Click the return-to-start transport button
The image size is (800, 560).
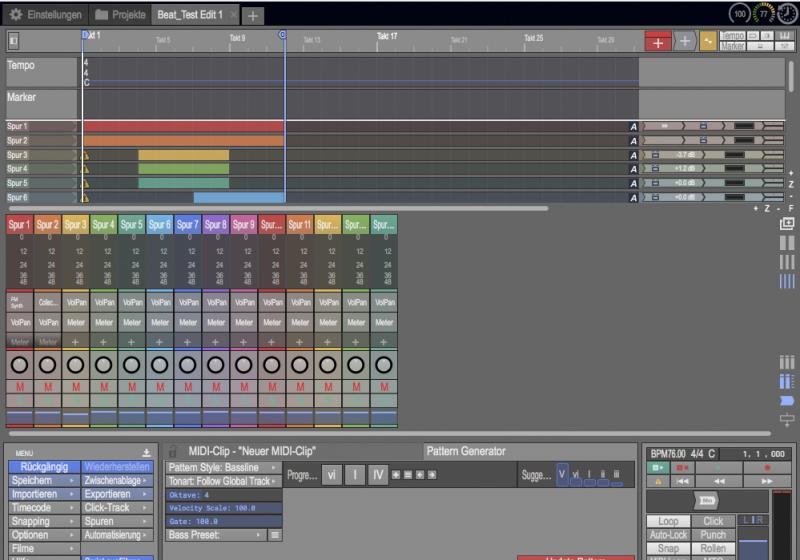(682, 481)
